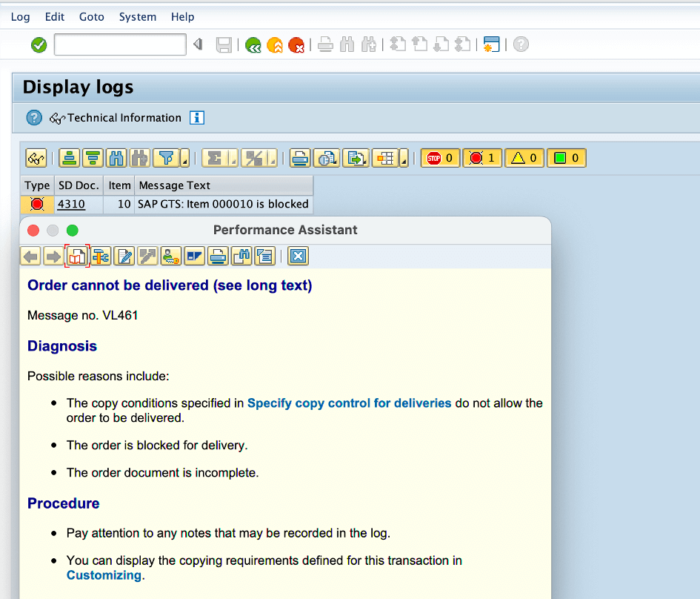The height and width of the screenshot is (599, 700).
Task: Click Edit Documentation pencil icon
Action: [124, 257]
